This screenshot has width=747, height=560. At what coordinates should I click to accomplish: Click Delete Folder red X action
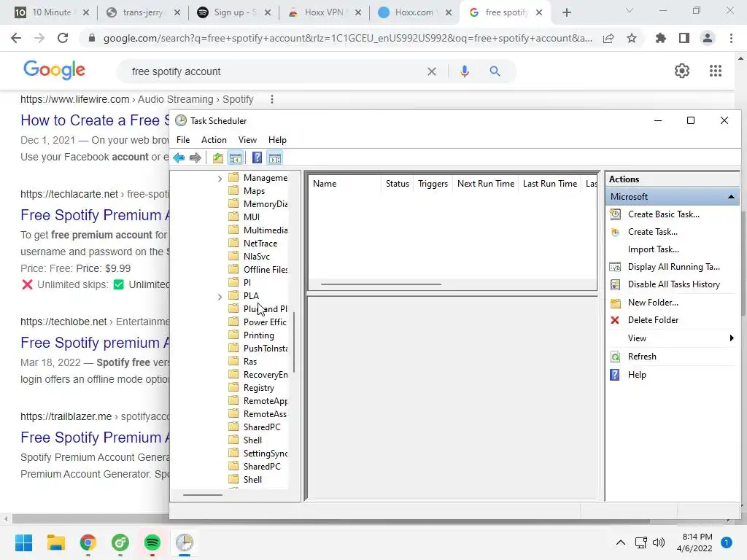(x=615, y=320)
